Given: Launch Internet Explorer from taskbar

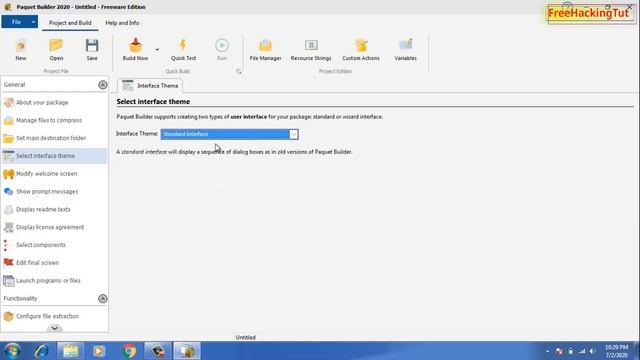Looking at the screenshot, I should point(41,351).
